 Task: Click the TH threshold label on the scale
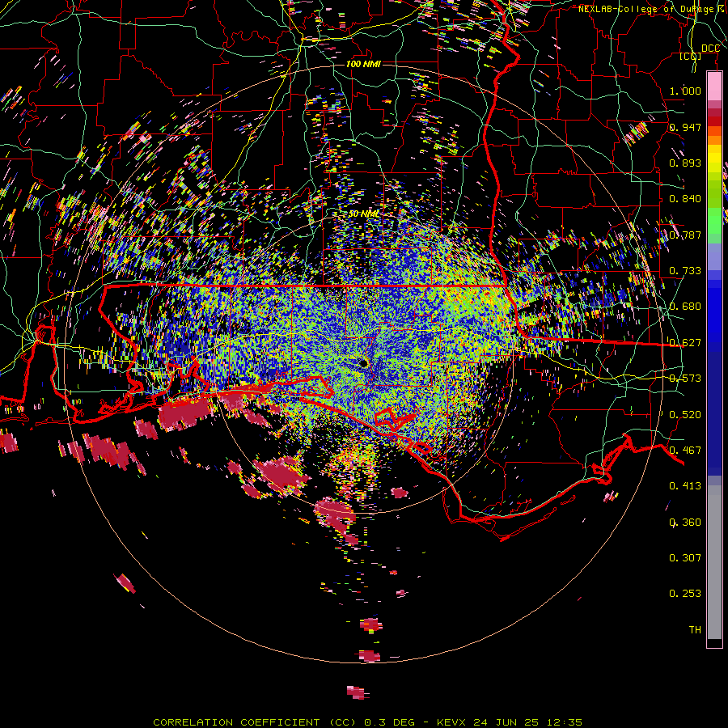click(x=695, y=630)
